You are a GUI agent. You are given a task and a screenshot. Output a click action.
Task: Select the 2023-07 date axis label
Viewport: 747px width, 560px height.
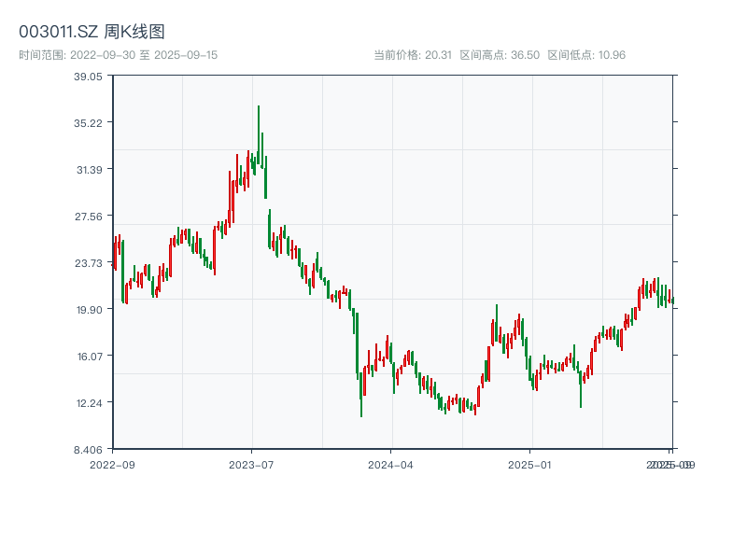pos(252,464)
